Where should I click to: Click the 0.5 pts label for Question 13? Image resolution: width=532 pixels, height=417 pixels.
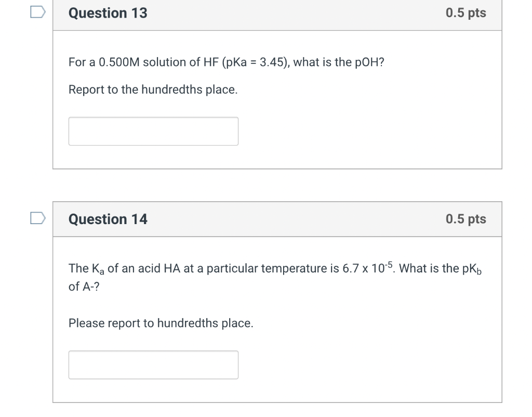(x=466, y=12)
